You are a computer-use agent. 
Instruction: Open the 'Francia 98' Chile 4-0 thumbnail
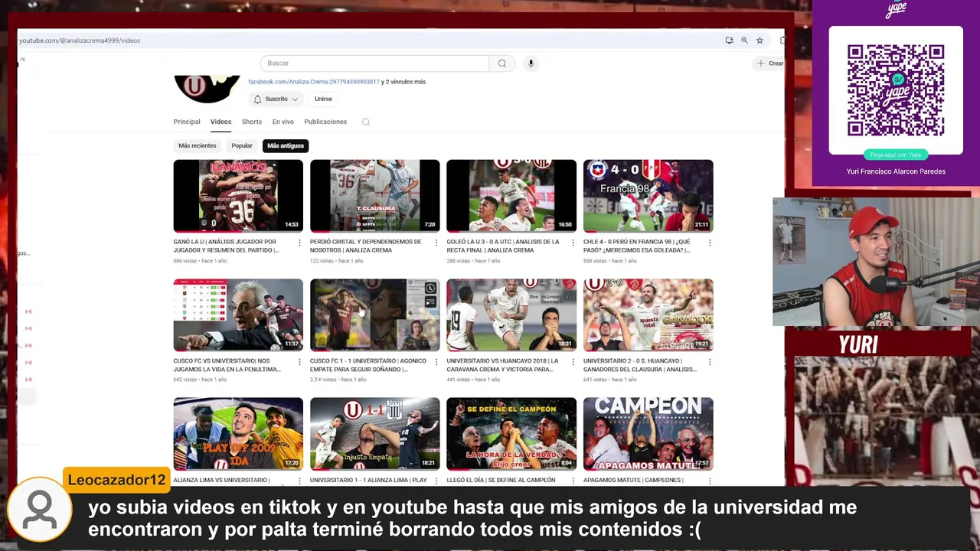pyautogui.click(x=648, y=196)
